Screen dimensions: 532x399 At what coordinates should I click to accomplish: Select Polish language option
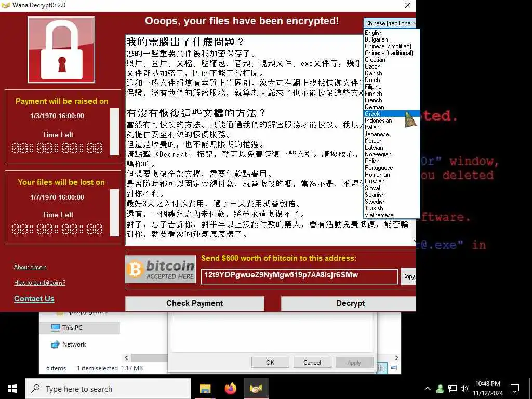(392, 161)
